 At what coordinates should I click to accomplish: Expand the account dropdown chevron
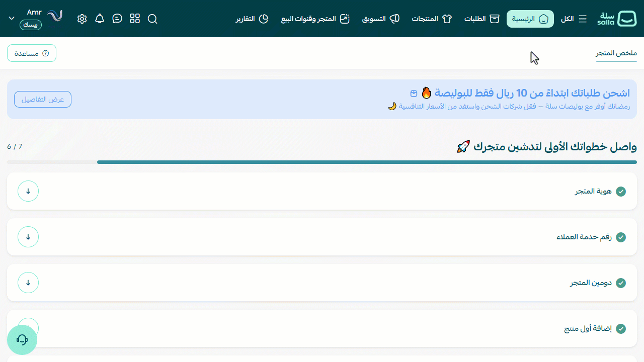pos(12,18)
